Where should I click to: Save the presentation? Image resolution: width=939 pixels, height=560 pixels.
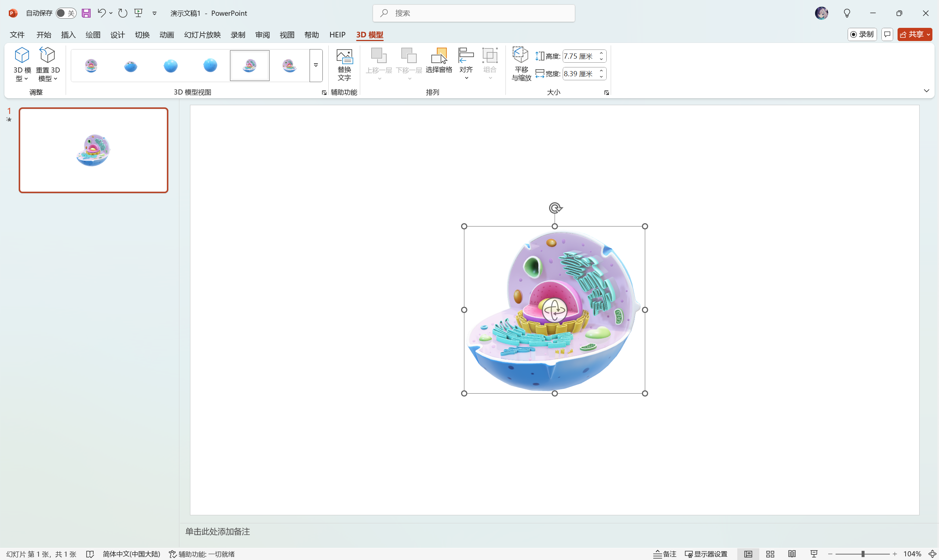tap(86, 13)
